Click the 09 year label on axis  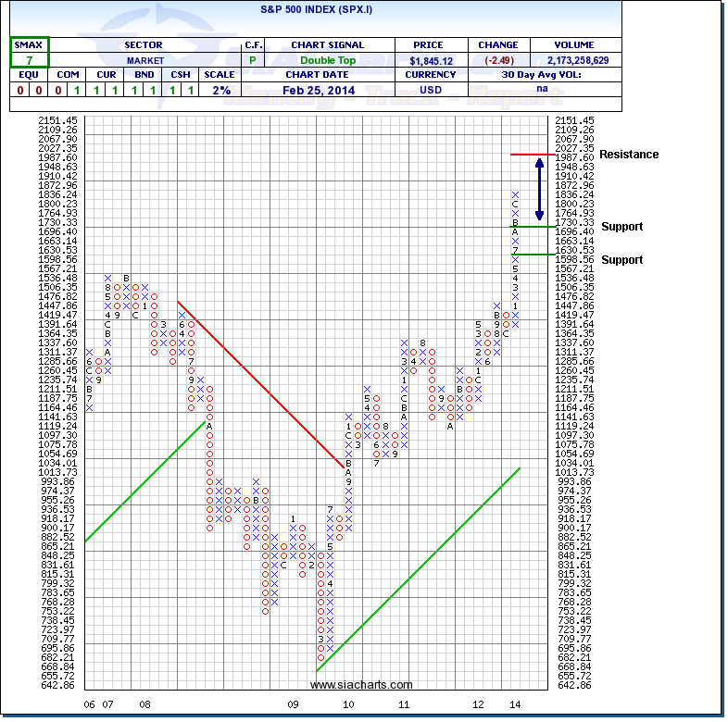[293, 705]
